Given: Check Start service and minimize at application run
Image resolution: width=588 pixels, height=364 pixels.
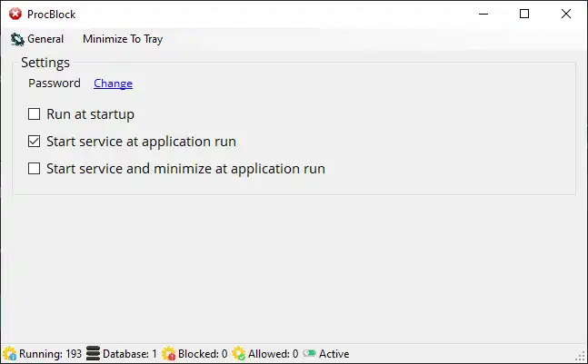Looking at the screenshot, I should (x=35, y=169).
